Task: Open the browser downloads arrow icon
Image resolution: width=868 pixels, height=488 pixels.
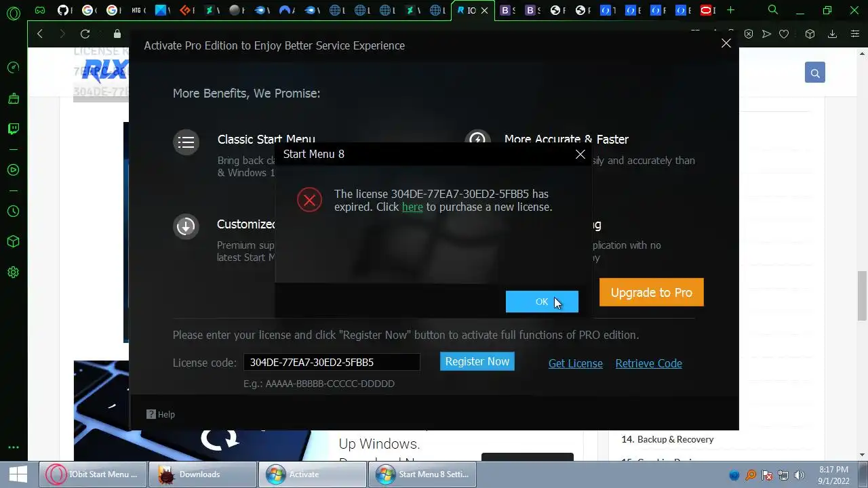Action: coord(832,34)
